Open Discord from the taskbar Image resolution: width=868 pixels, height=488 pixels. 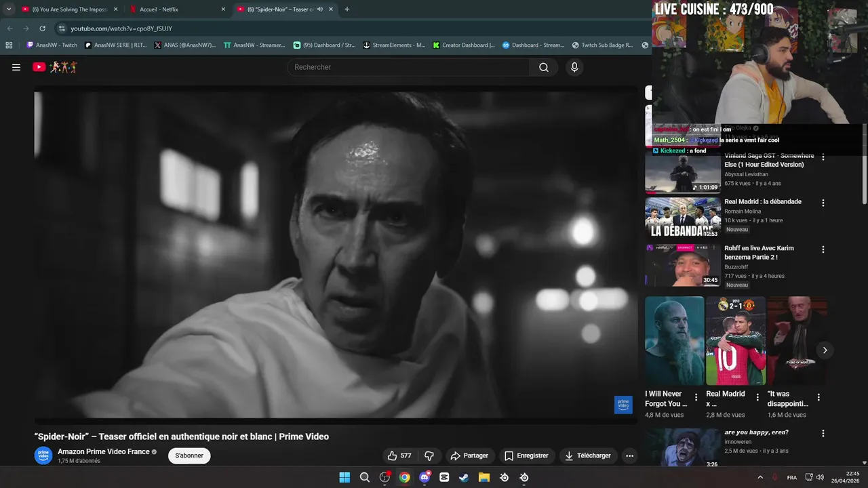click(x=425, y=477)
